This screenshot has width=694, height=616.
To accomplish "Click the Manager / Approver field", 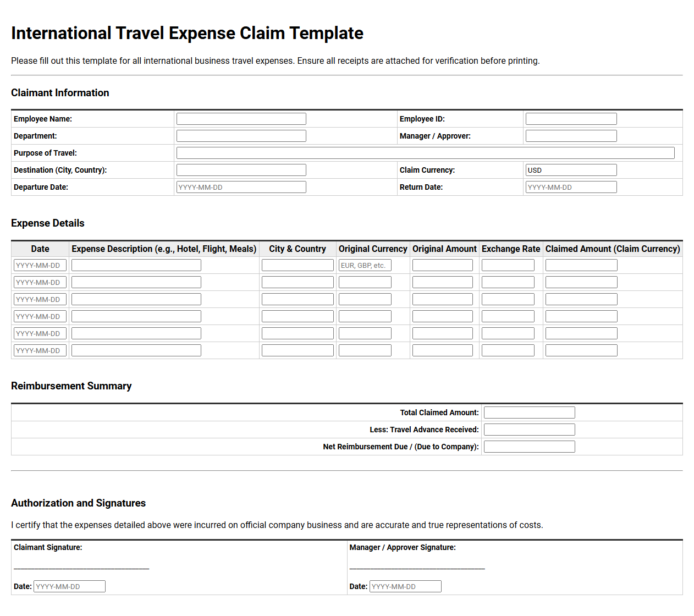I will [x=571, y=136].
